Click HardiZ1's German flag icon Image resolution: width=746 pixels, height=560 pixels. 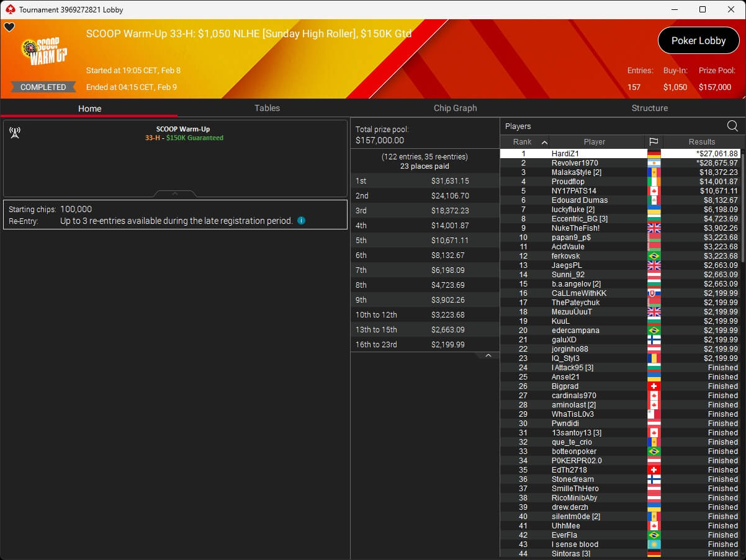click(654, 154)
